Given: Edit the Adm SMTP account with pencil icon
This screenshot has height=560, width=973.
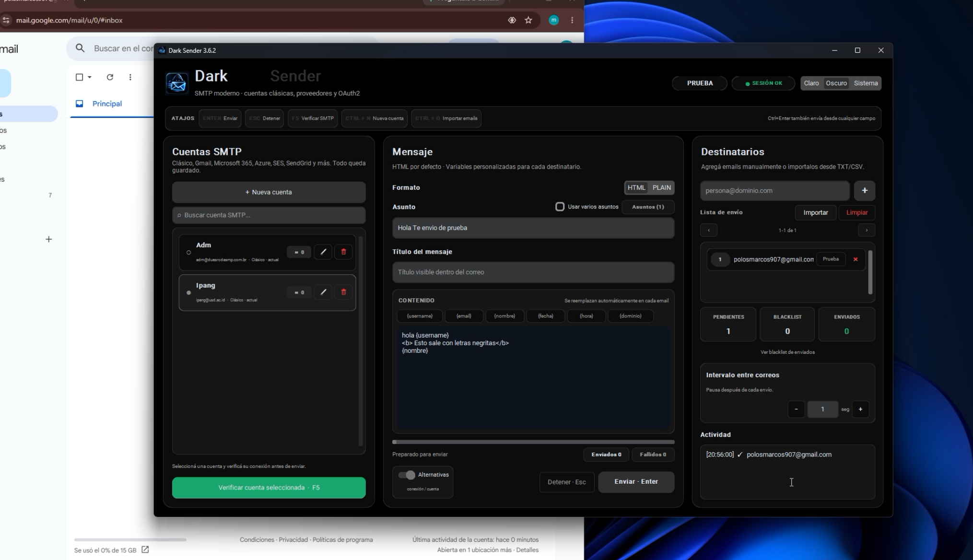Looking at the screenshot, I should point(323,252).
